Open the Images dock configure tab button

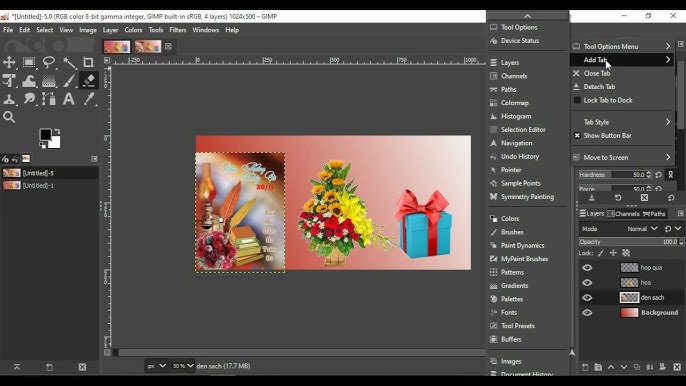(94, 159)
